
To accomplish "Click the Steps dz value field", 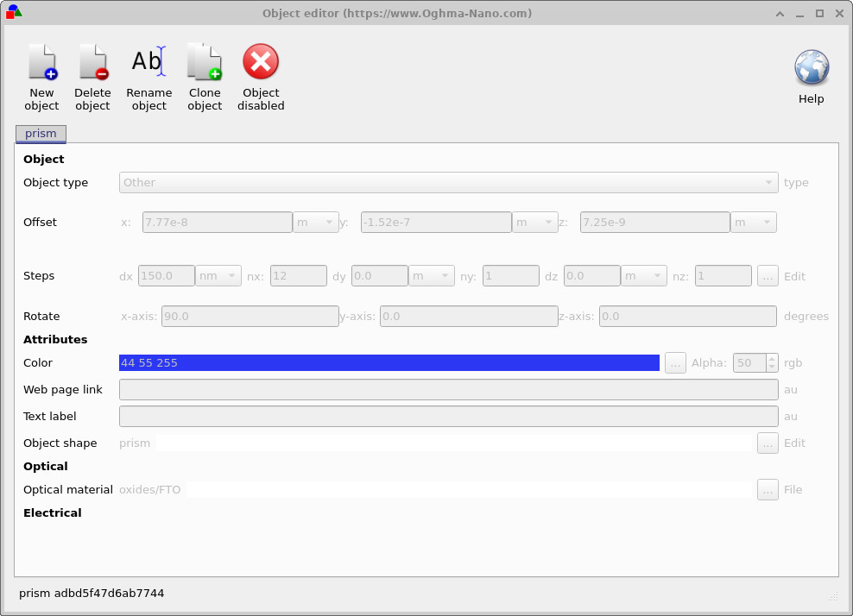I will (x=592, y=276).
